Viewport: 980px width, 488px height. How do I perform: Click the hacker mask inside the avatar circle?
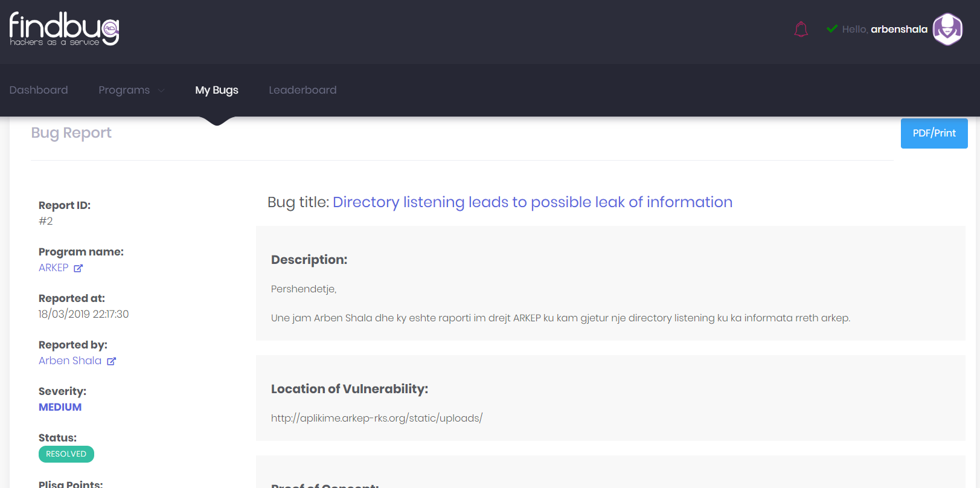point(947,29)
